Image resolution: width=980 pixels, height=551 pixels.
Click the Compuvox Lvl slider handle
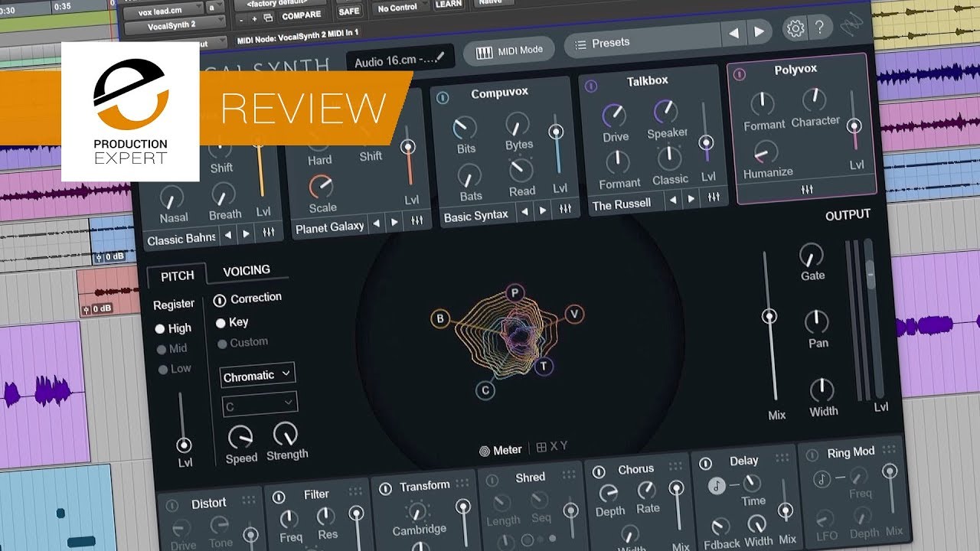[557, 133]
